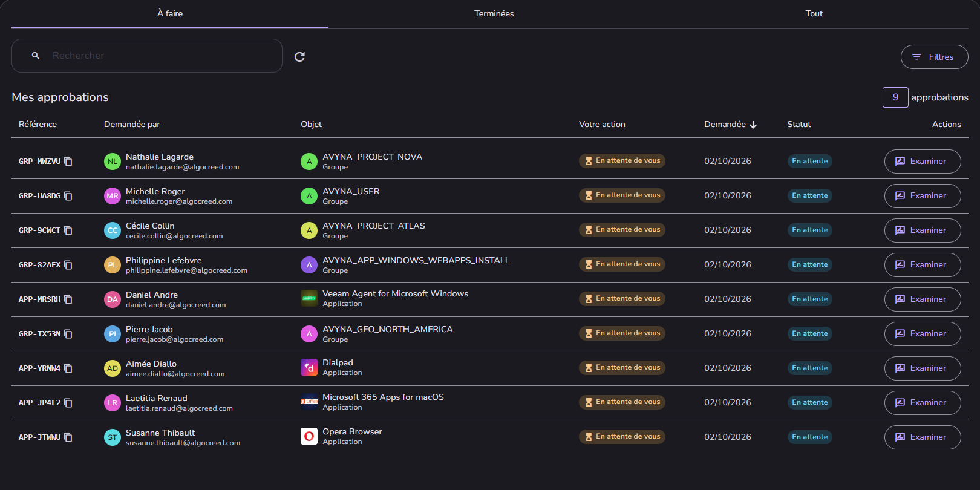
Task: Click the Objet column header
Action: point(312,124)
